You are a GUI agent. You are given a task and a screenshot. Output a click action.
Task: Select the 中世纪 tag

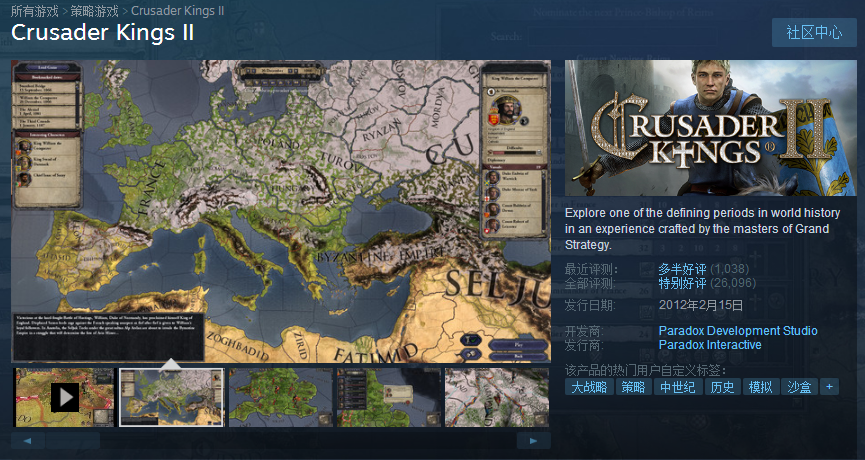(x=678, y=387)
